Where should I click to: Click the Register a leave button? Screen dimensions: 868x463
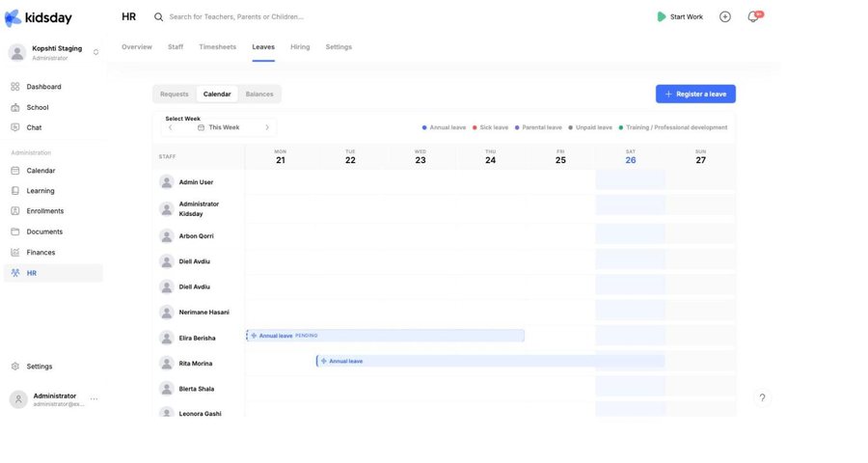(x=695, y=95)
